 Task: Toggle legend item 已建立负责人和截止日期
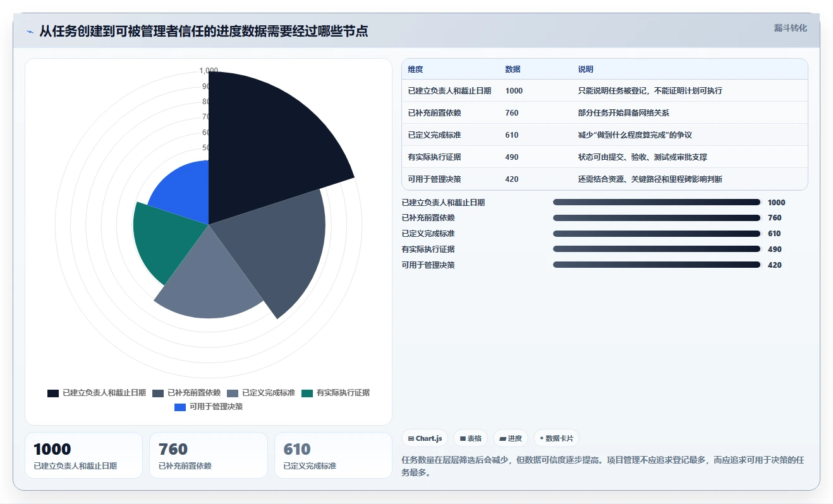coord(96,393)
